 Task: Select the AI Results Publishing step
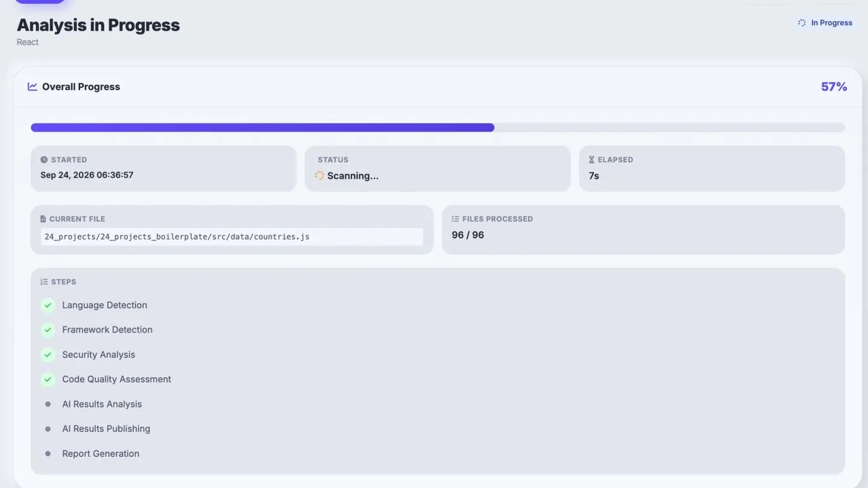point(106,429)
